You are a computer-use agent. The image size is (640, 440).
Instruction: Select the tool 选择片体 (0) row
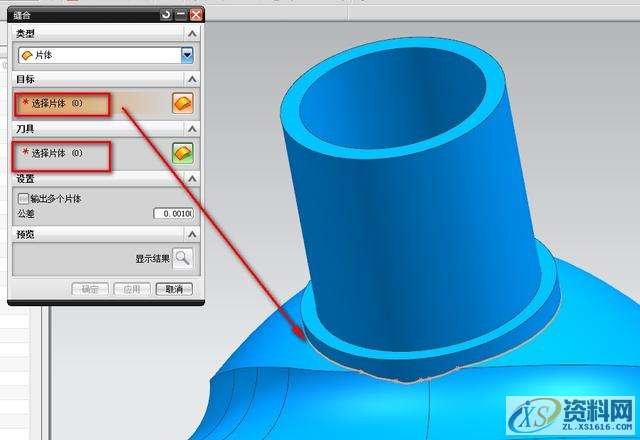[x=62, y=154]
